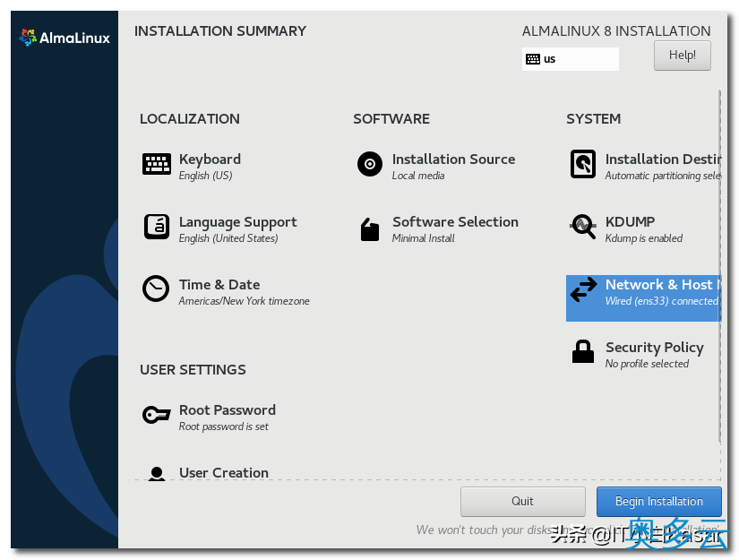Click the Security Policy padlock icon
Image resolution: width=739 pixels, height=560 pixels.
click(x=583, y=351)
